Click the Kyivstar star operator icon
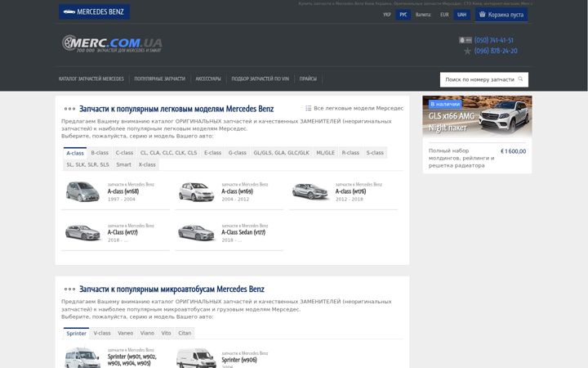 pyautogui.click(x=467, y=51)
